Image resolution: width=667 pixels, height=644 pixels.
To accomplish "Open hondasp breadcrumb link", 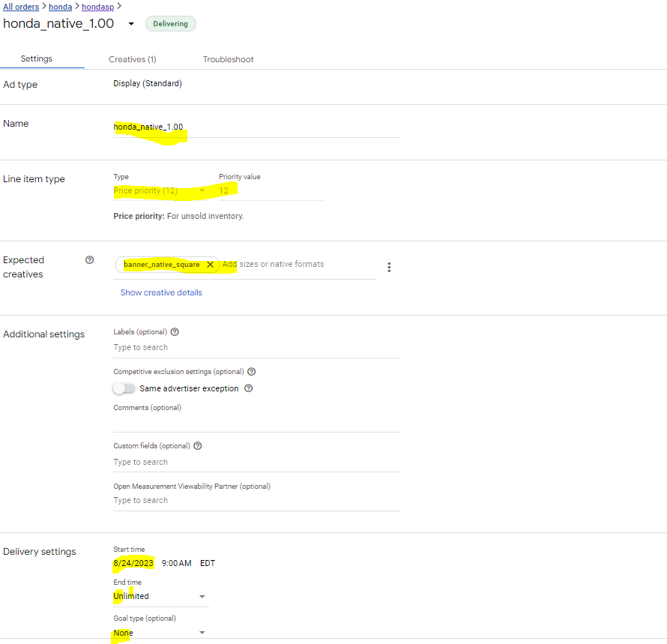I will click(x=97, y=7).
